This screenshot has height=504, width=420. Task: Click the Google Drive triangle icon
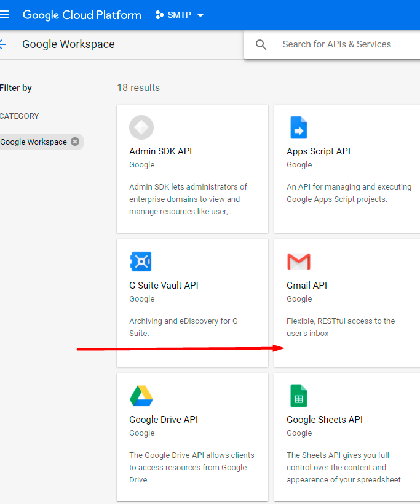(x=141, y=396)
